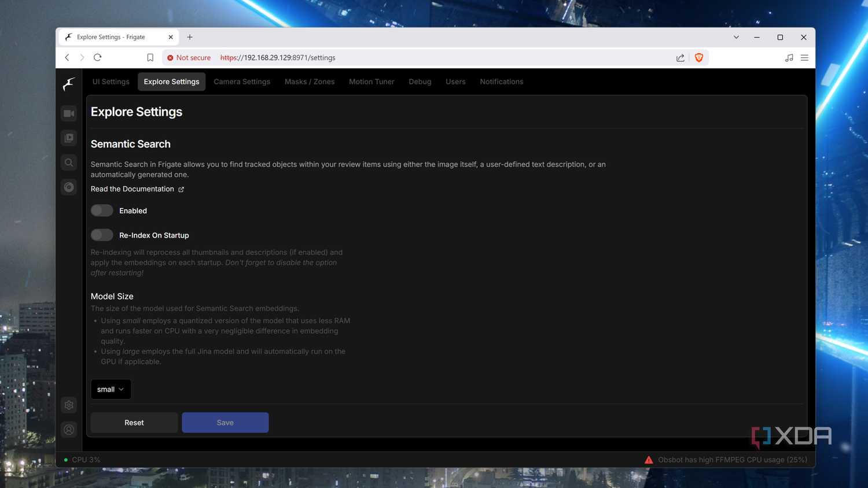
Task: Click the Semantic Search heading
Action: pyautogui.click(x=131, y=144)
